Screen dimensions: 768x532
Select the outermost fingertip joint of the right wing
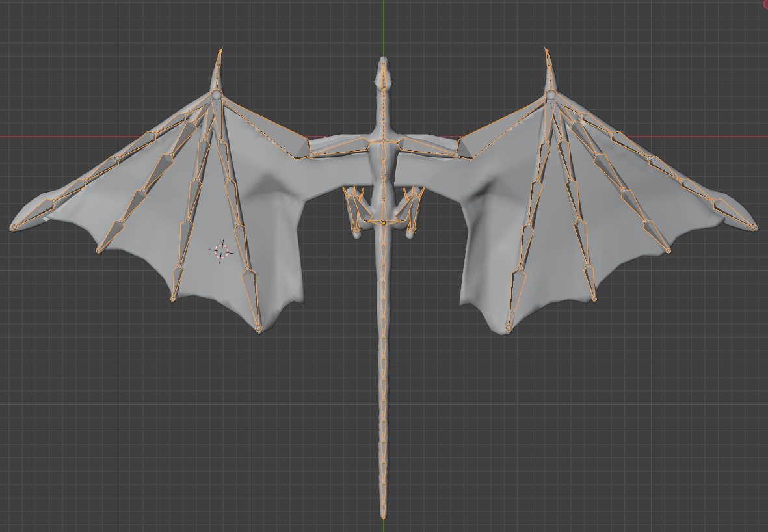tap(753, 227)
